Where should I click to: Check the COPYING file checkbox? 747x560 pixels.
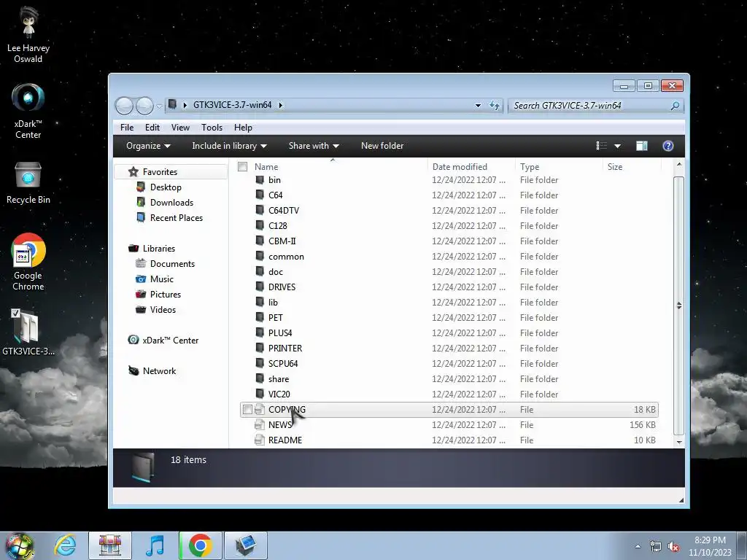[247, 410]
